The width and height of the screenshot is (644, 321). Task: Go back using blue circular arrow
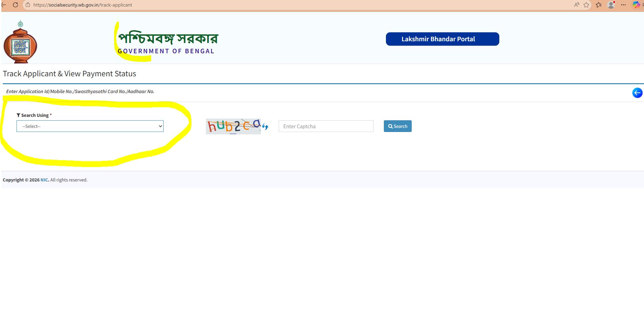(x=637, y=93)
